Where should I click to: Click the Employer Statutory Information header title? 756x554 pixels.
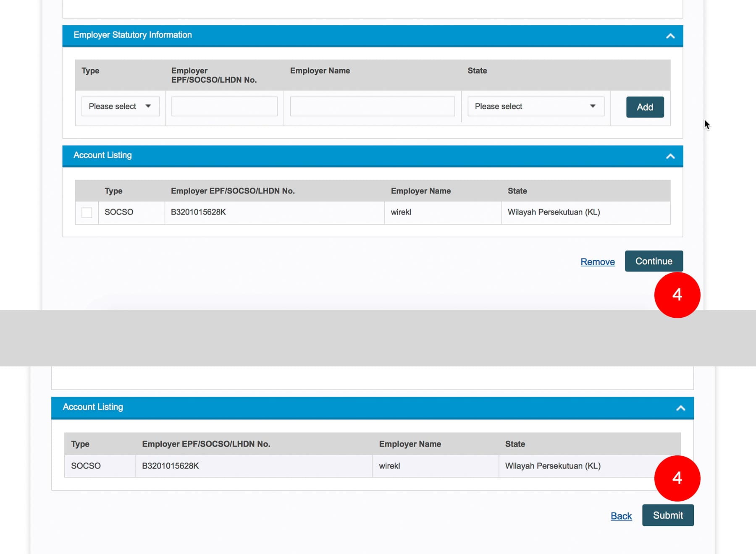click(x=133, y=35)
